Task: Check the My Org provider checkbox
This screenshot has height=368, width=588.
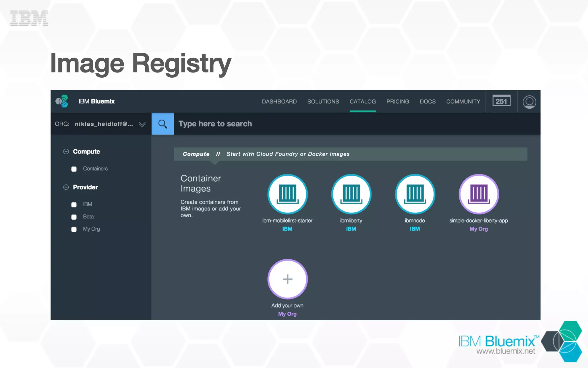Action: (74, 229)
